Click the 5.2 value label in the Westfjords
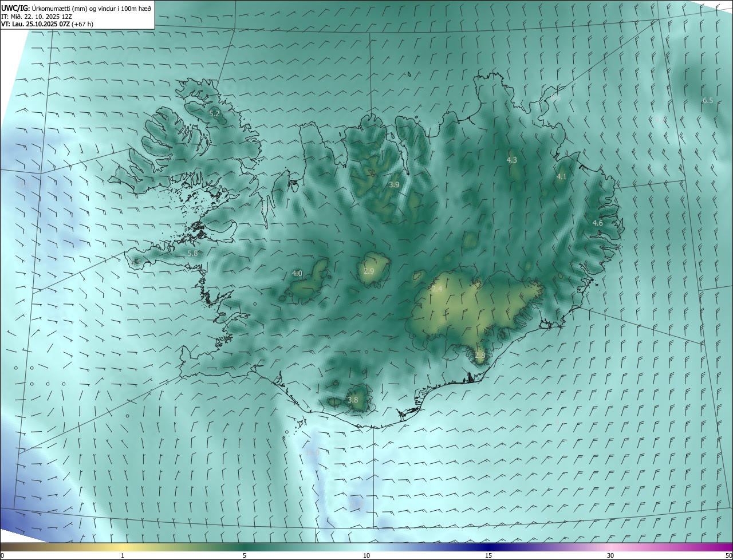This screenshot has height=560, width=733. click(214, 114)
